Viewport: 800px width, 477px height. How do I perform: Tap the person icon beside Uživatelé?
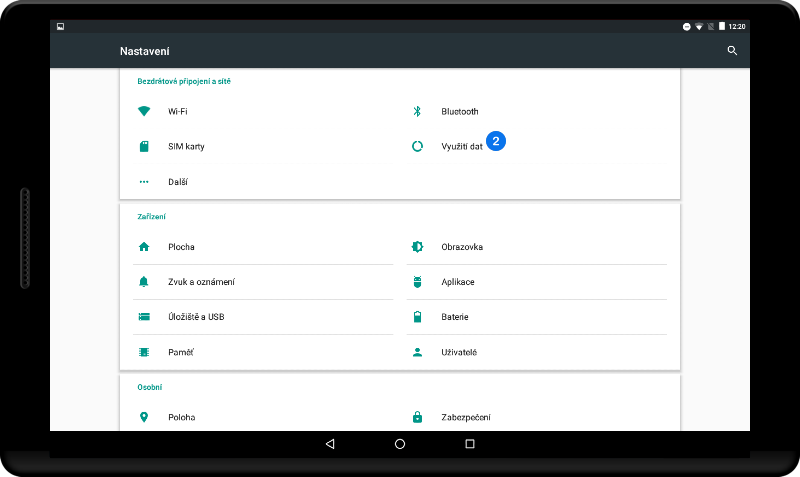pos(417,352)
